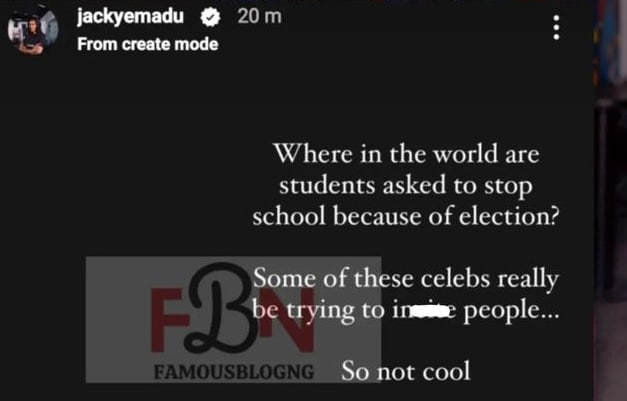Image resolution: width=627 pixels, height=401 pixels.
Task: Click the "20 m" story timestamp
Action: pos(258,17)
